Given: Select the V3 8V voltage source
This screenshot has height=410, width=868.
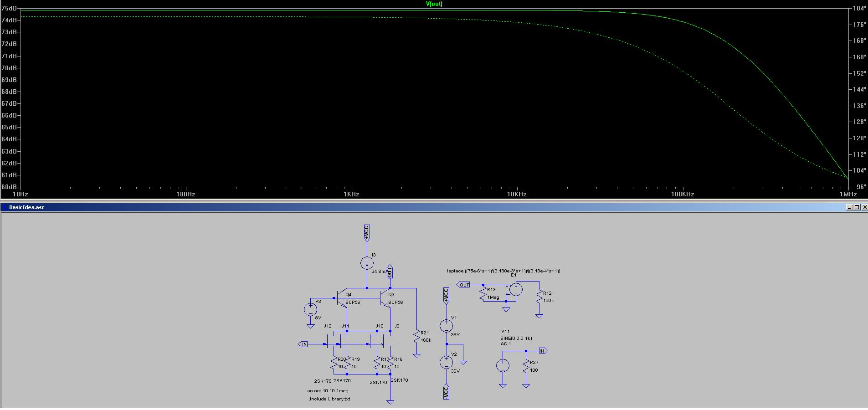Looking at the screenshot, I should tap(310, 310).
